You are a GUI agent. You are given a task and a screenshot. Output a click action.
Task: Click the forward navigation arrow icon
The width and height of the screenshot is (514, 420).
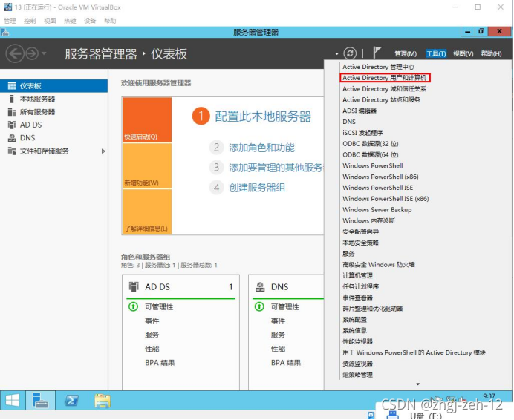click(32, 53)
